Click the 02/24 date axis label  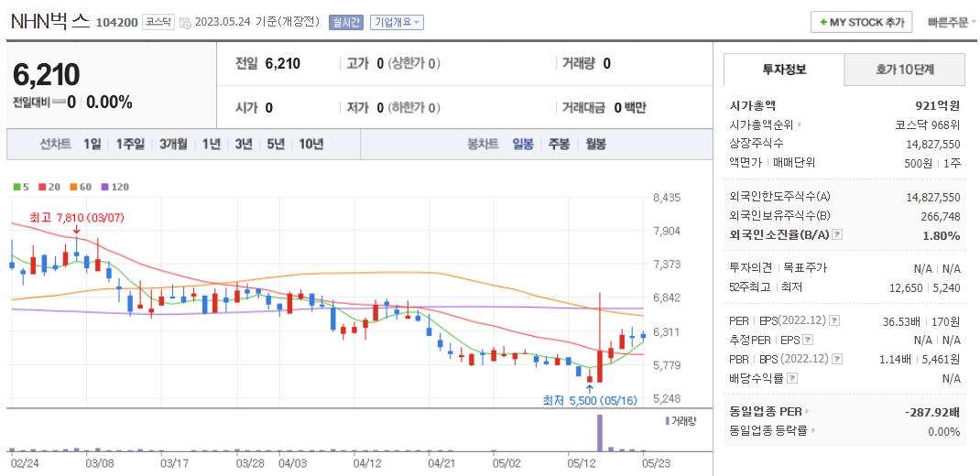(25, 463)
